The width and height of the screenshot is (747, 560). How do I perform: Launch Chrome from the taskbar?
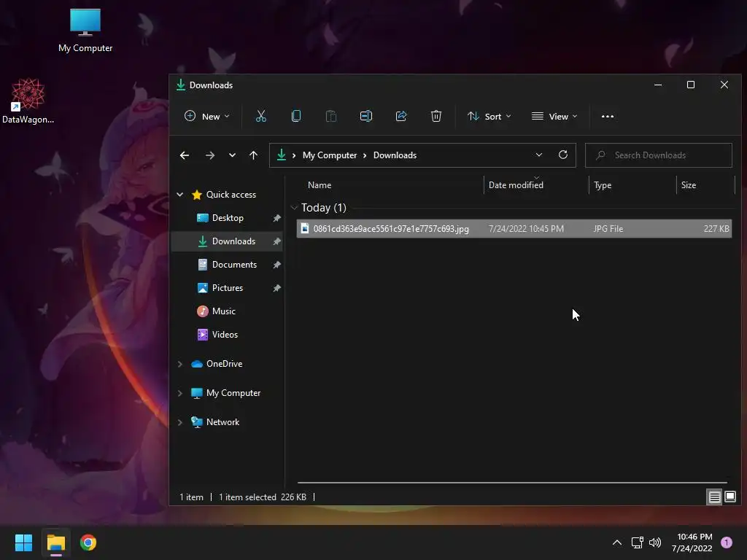[88, 542]
